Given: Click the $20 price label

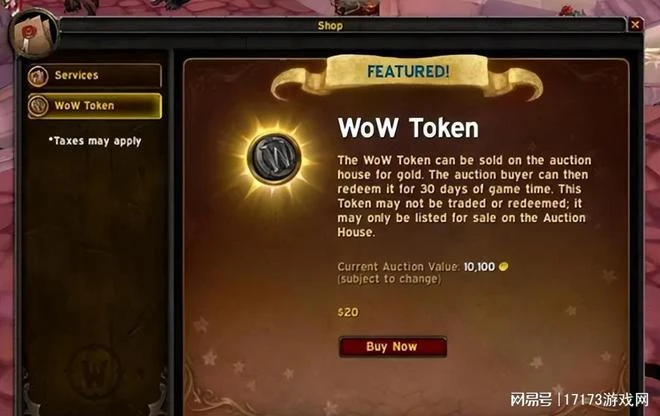Looking at the screenshot, I should (348, 312).
